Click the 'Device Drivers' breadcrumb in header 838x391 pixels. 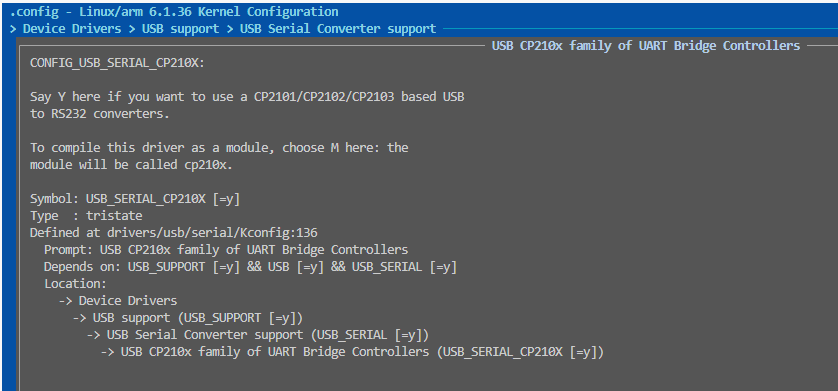[72, 28]
